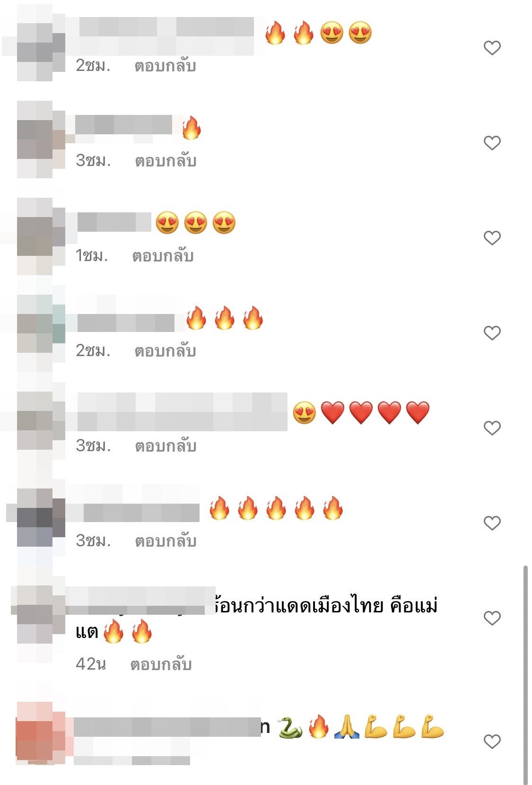Like the comment with four red hearts
The image size is (532, 785).
pyautogui.click(x=492, y=428)
